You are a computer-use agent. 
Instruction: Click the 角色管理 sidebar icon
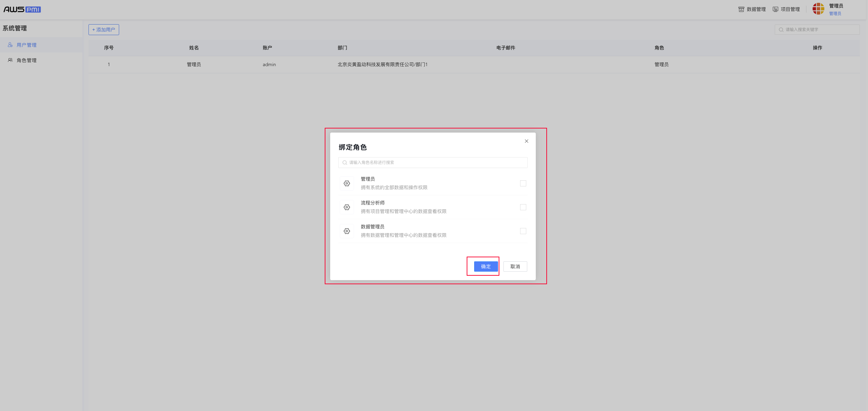pyautogui.click(x=10, y=60)
